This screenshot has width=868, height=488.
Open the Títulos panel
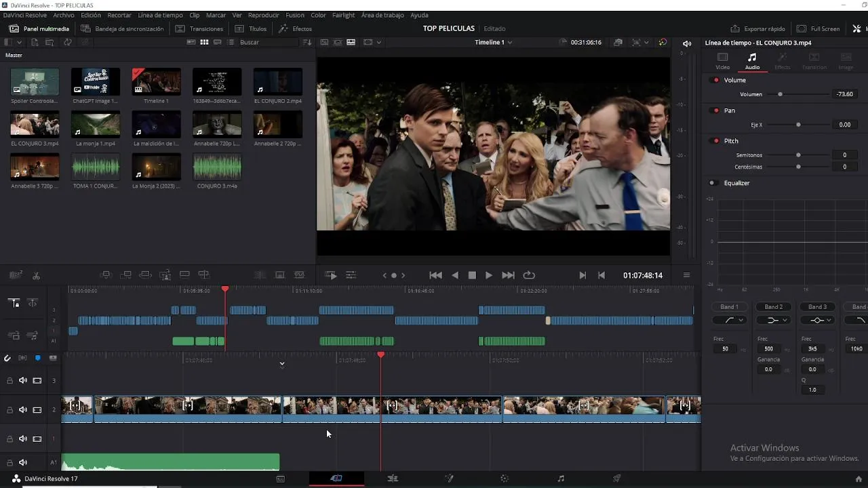click(x=251, y=28)
